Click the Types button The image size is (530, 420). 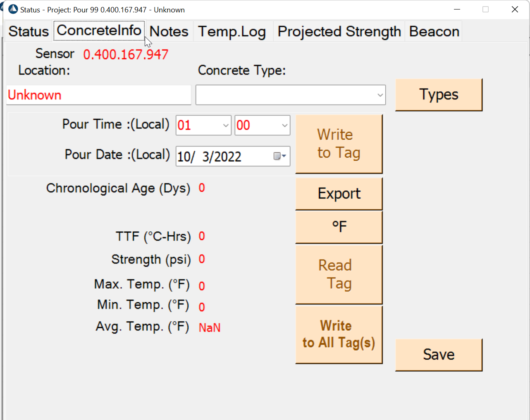pos(439,95)
